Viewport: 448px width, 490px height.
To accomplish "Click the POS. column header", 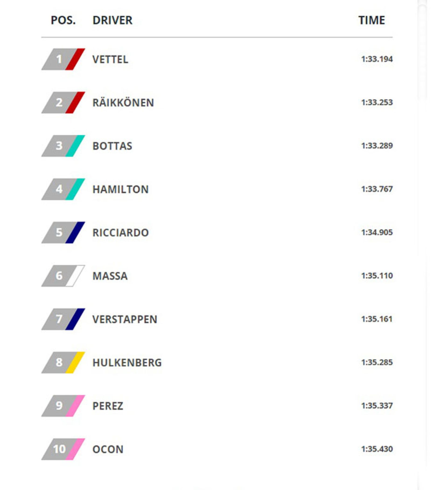I will 63,20.
